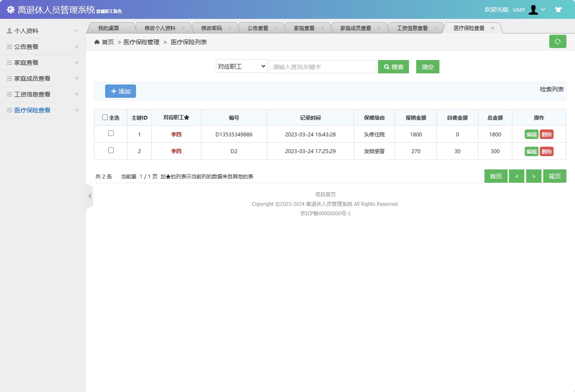Click the person icon beside 个人资料
Image resolution: width=575 pixels, height=392 pixels.
(x=9, y=30)
